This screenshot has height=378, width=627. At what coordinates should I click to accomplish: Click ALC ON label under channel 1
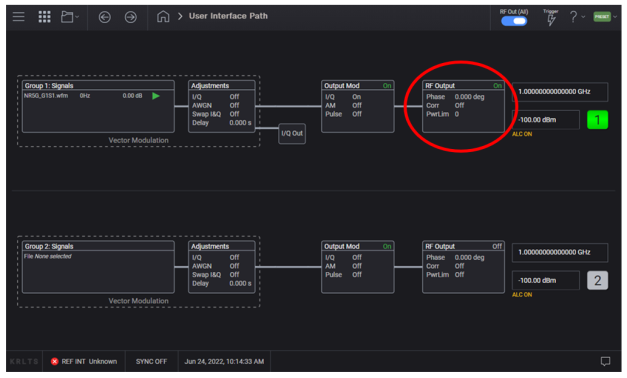tap(522, 134)
